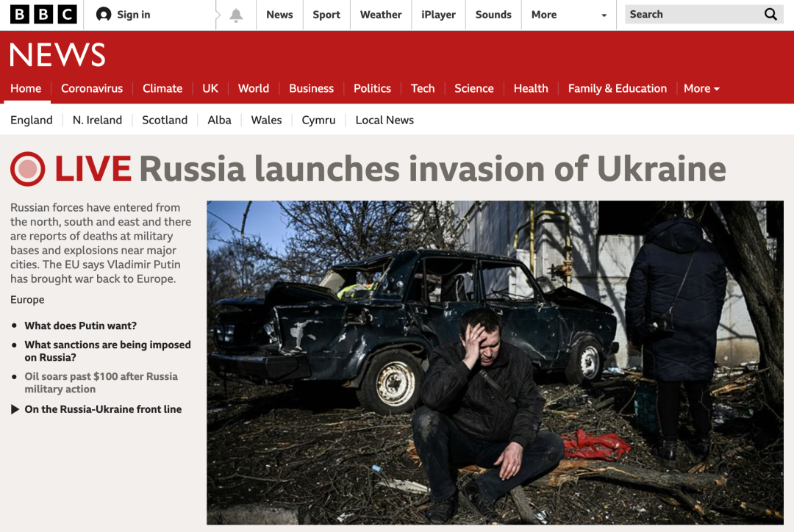Play 'On the Russia-Ukraine front line' video arrow
This screenshot has width=794, height=532.
pos(15,409)
